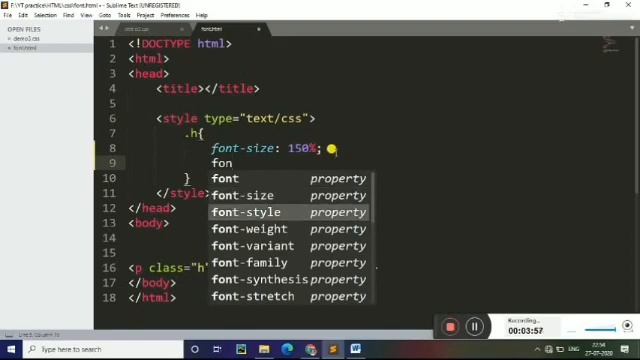Open Google Chrome from the taskbar
This screenshot has width=640, height=360.
click(x=311, y=349)
